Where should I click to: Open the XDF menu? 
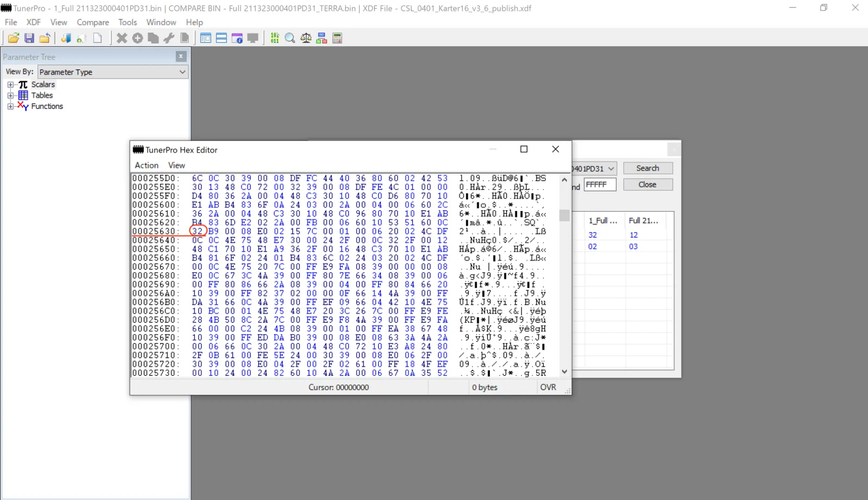point(34,22)
